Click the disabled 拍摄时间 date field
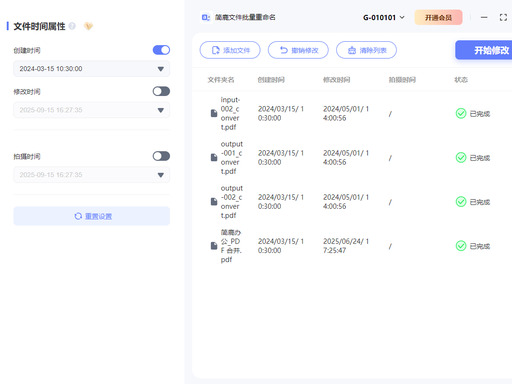Screen dimensions: 512x384 92,175
